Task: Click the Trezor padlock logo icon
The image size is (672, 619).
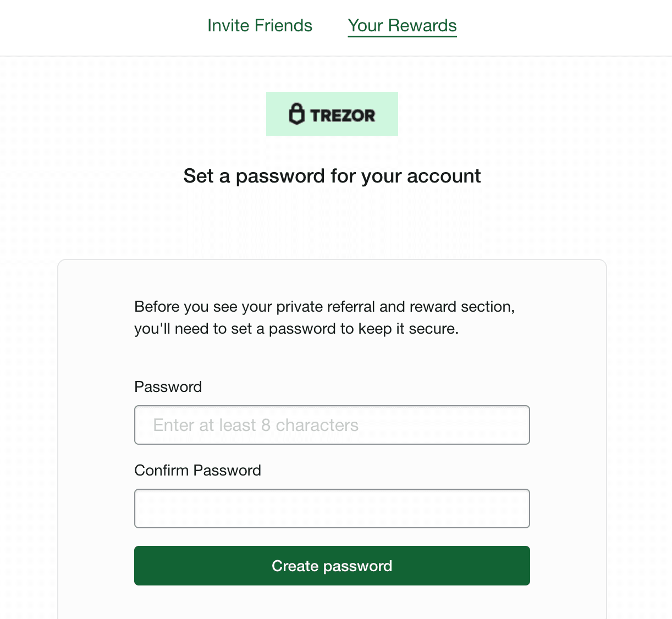Action: [297, 114]
